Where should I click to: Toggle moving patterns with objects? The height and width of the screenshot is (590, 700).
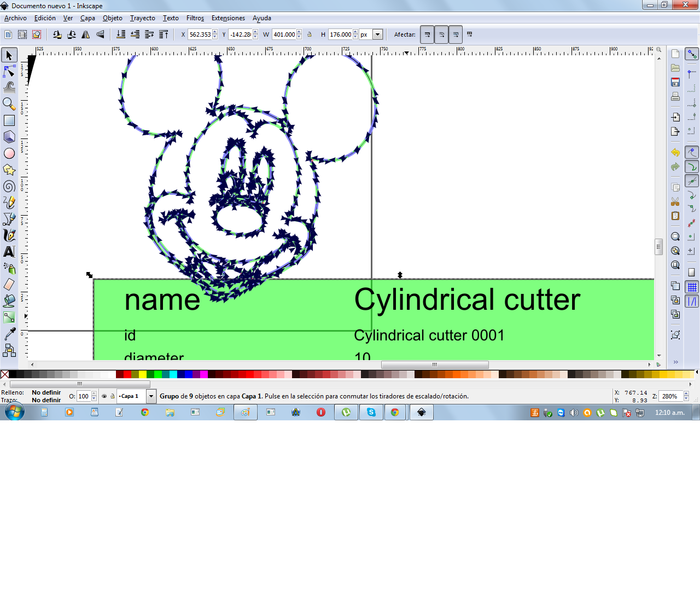click(469, 34)
